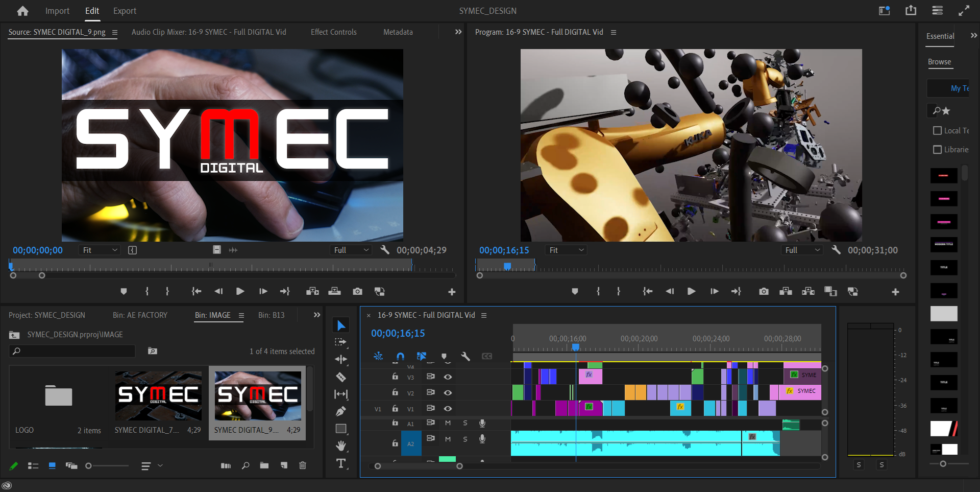Open timeline display settings wrench

(x=465, y=356)
